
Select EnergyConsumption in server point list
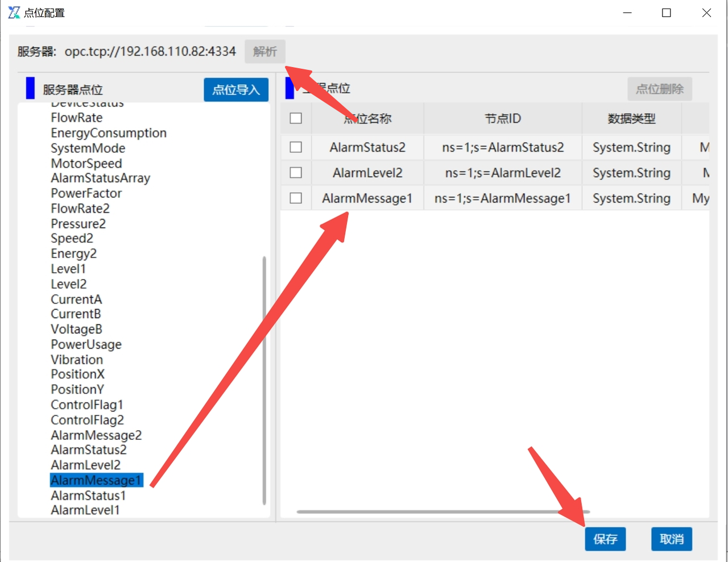[x=109, y=133]
